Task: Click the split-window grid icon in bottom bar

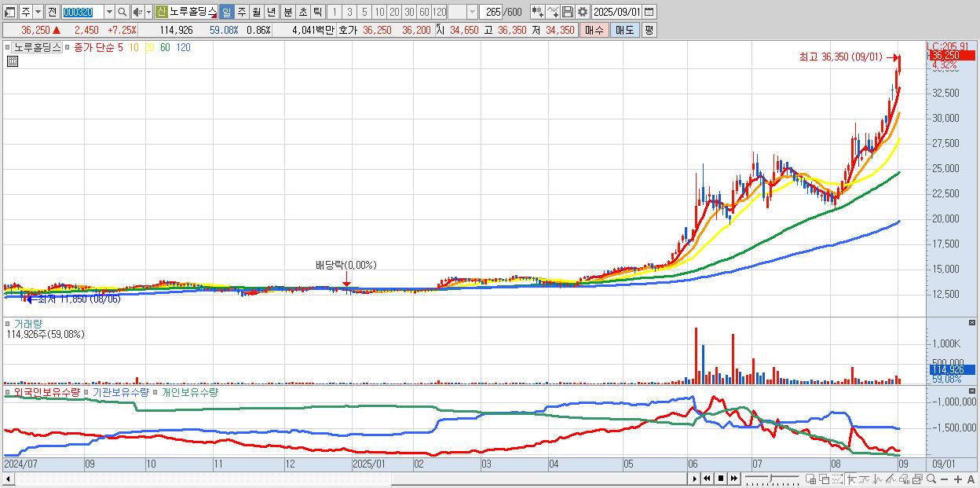Action: [x=810, y=479]
